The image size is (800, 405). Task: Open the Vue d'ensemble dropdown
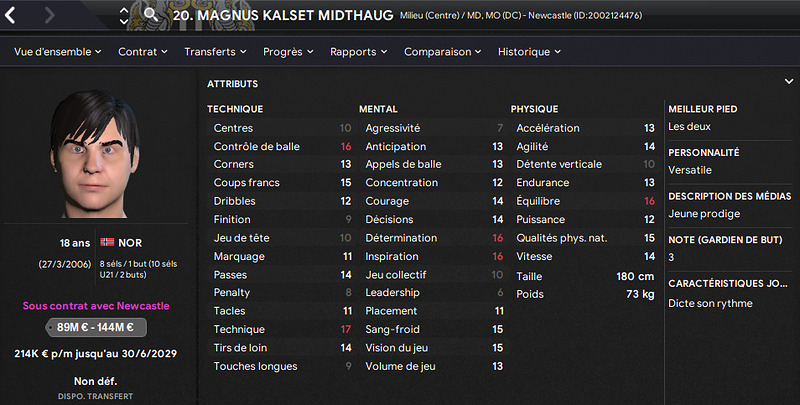click(x=59, y=51)
